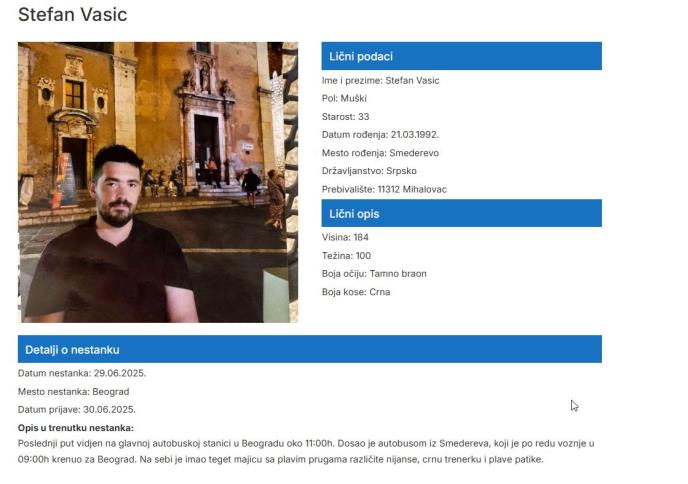Open the photo of the missing person
The width and height of the screenshot is (688, 484).
pos(158,182)
